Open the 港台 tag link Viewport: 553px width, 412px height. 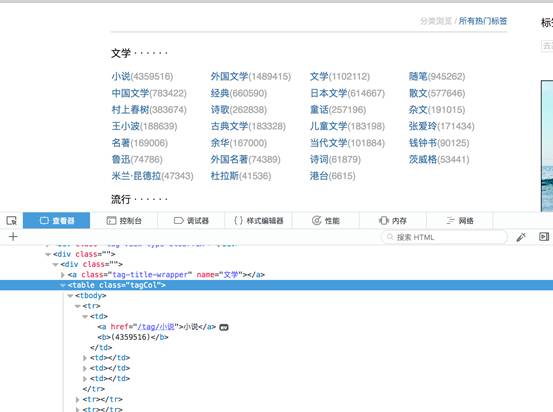pyautogui.click(x=319, y=176)
